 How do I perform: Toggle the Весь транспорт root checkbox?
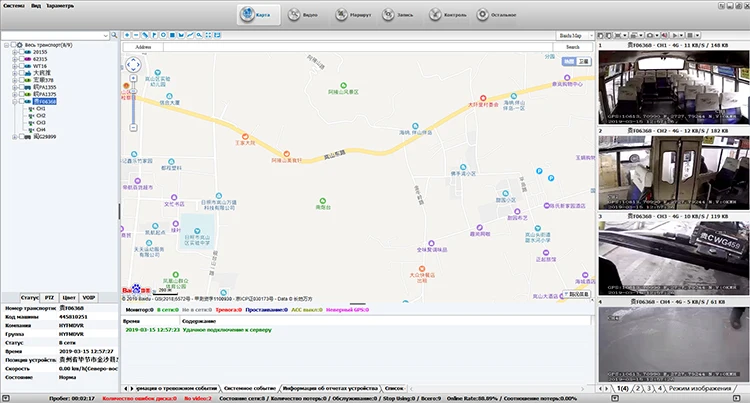(14, 45)
